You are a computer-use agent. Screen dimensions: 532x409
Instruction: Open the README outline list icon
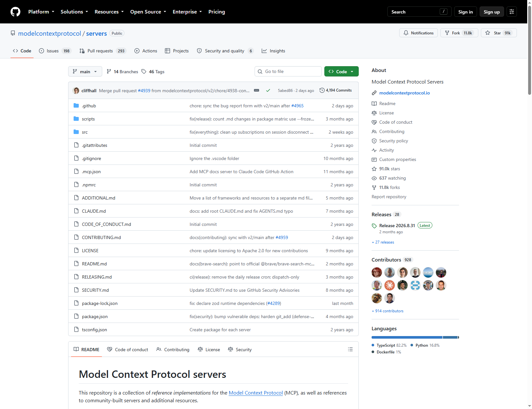pos(350,349)
